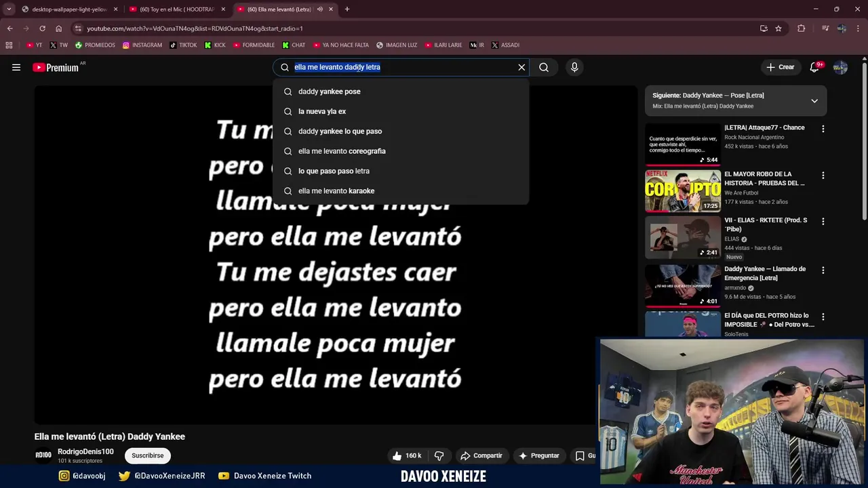This screenshot has width=868, height=488.
Task: Select suggestion 'ella me levanto karaoke'
Action: click(401, 190)
